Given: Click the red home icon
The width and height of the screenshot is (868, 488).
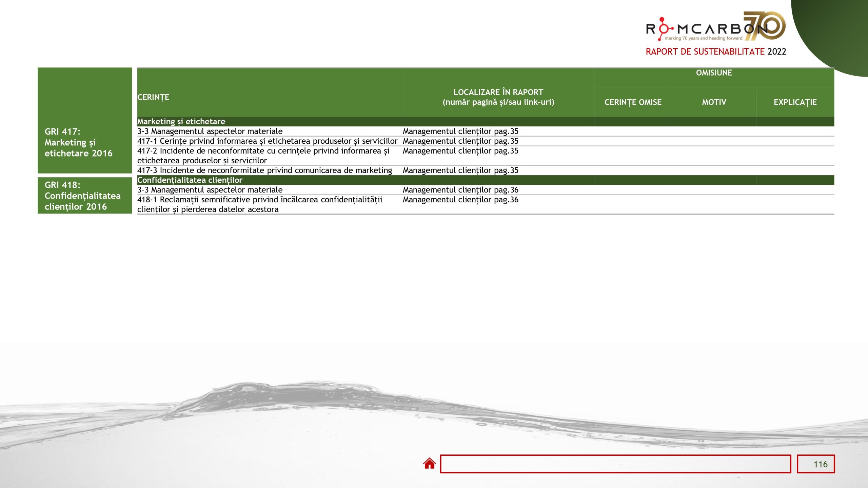Looking at the screenshot, I should (429, 463).
